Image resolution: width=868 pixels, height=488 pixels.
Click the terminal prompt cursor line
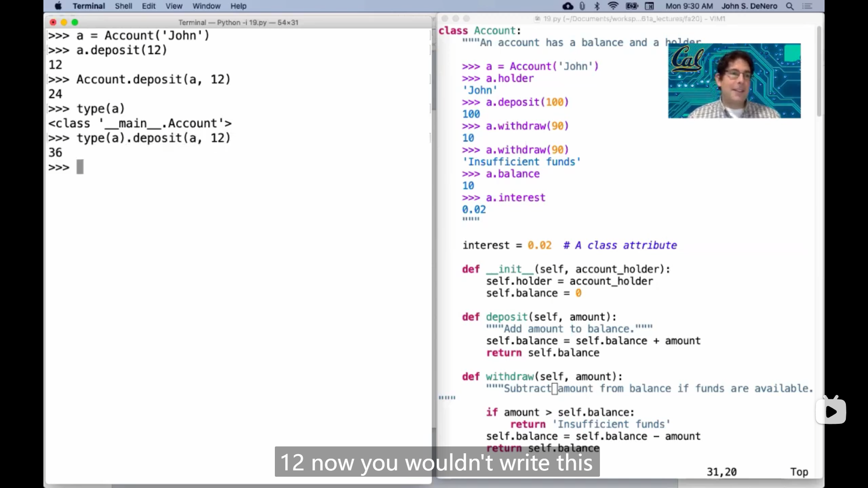point(80,167)
